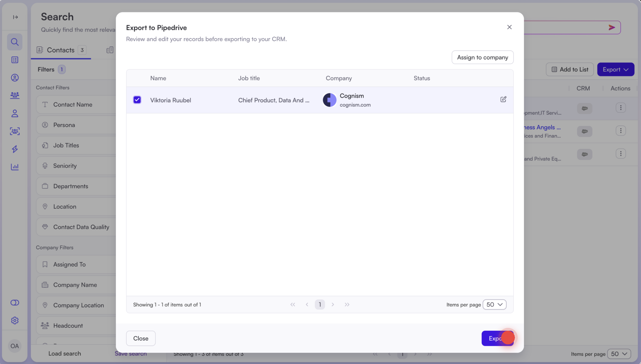Select page 1 in dialog pagination
641x364 pixels.
click(320, 305)
